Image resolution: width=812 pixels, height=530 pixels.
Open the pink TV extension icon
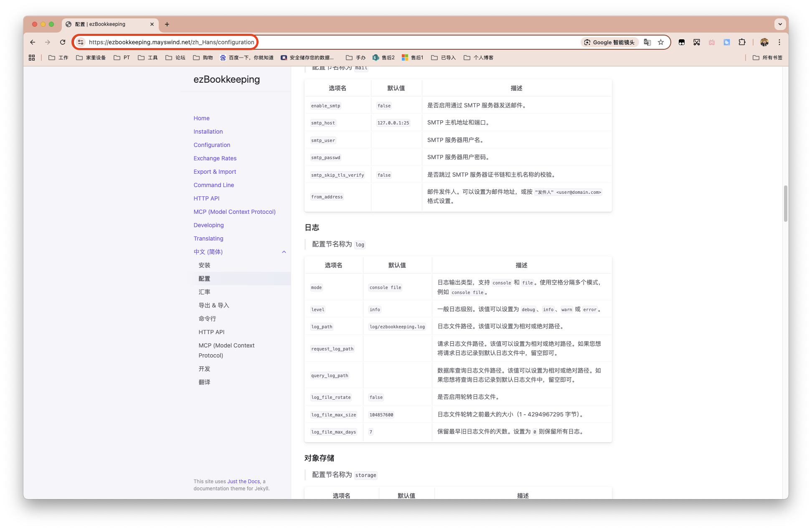712,42
